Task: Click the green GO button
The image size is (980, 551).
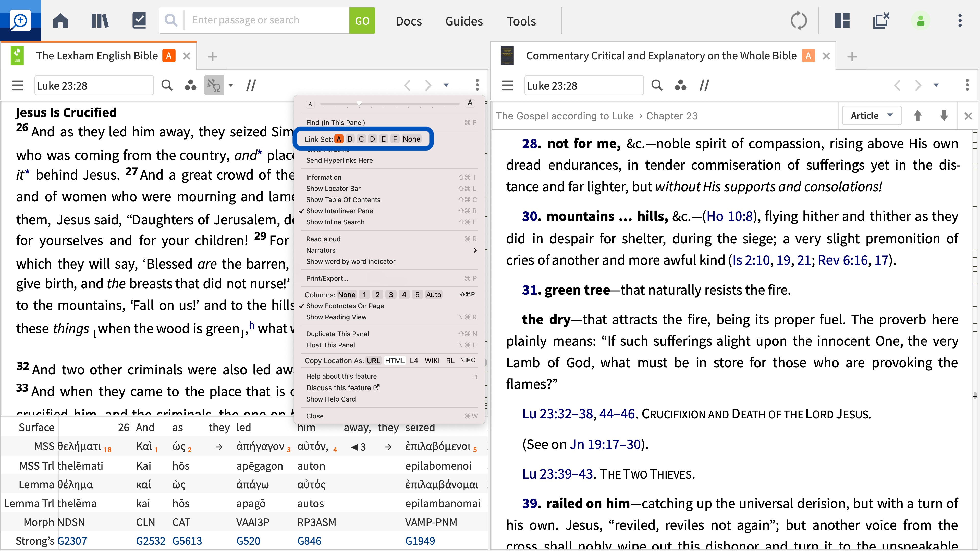Action: click(362, 20)
